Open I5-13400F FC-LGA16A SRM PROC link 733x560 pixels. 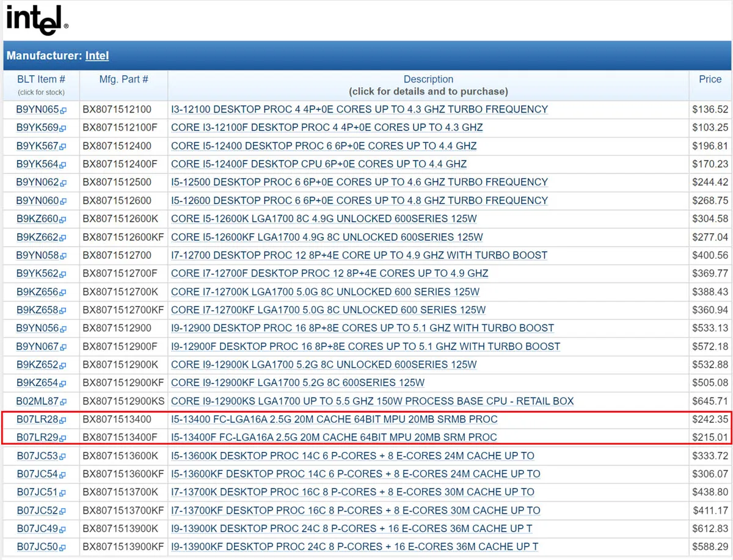tap(334, 437)
